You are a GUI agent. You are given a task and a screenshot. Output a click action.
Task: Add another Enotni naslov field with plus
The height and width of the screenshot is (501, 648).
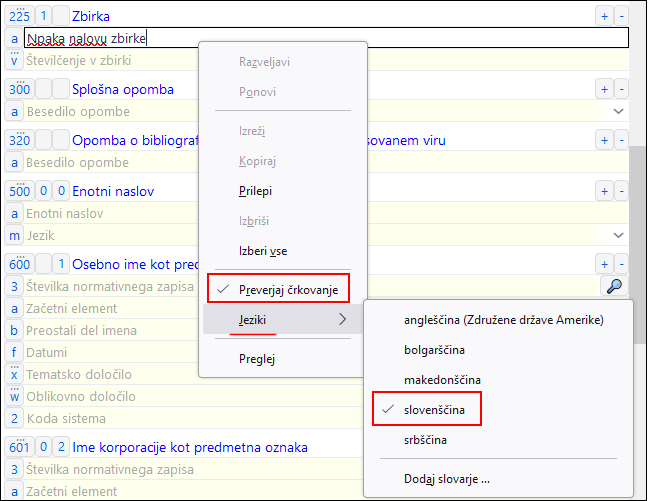point(603,190)
